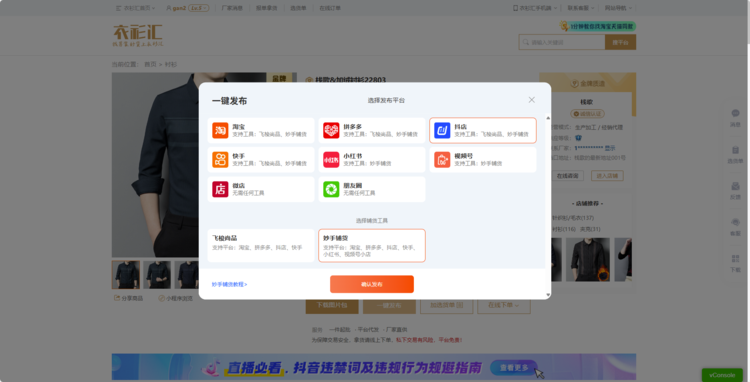Click the 搜平台 search button
The height and width of the screenshot is (382, 750).
[620, 42]
